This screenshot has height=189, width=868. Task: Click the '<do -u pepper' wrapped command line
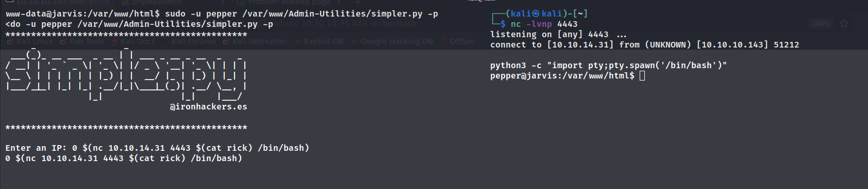click(139, 24)
